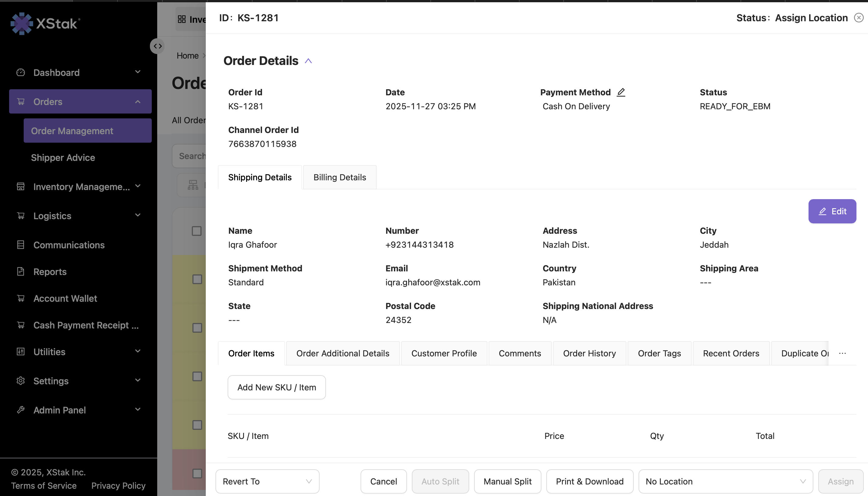868x496 pixels.
Task: Open the Order History tab
Action: coord(589,353)
